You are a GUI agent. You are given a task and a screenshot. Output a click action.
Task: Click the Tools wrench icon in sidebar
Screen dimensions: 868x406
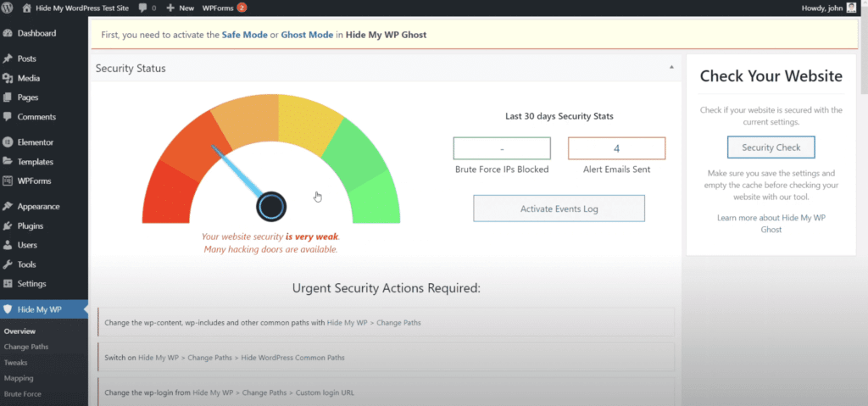tap(8, 264)
